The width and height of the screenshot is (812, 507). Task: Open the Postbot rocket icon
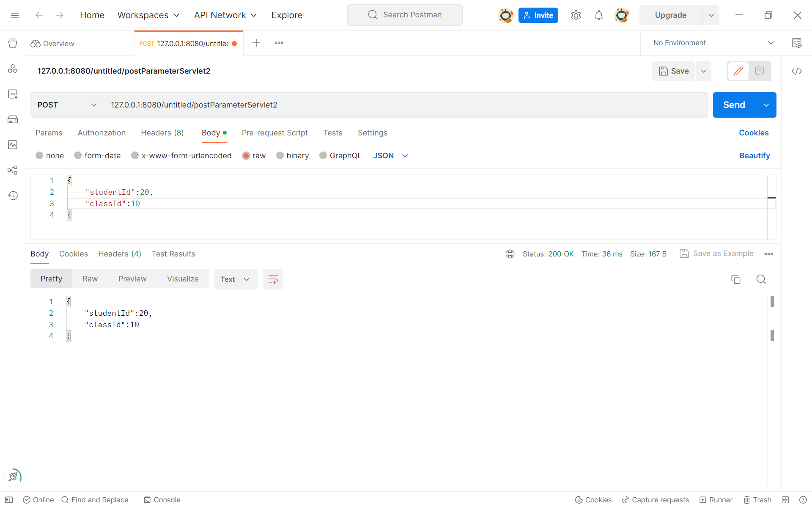tap(13, 477)
